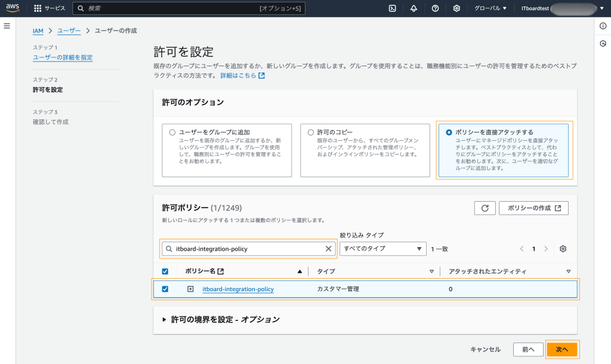Viewport: 611px width, 364px height.
Task: Toggle the select-all policies header checkbox
Action: 165,271
